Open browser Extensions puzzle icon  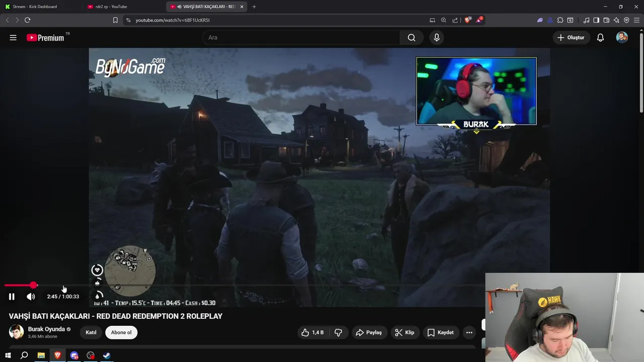pyautogui.click(x=560, y=20)
